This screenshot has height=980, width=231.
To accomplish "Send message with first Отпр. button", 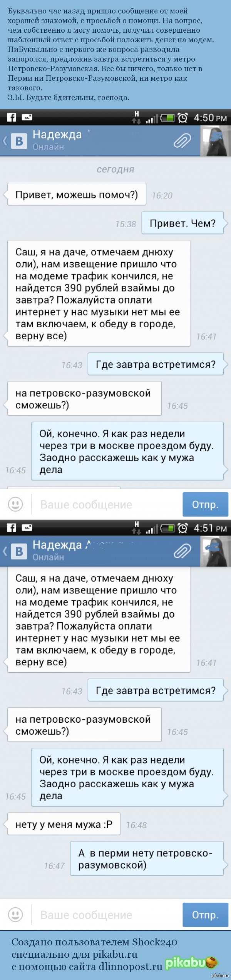I will point(205,504).
